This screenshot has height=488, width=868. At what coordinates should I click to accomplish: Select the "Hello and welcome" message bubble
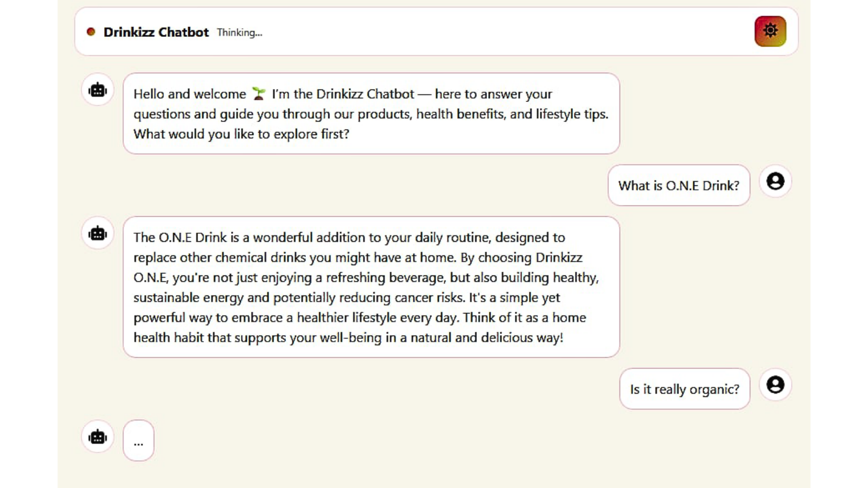click(x=371, y=113)
